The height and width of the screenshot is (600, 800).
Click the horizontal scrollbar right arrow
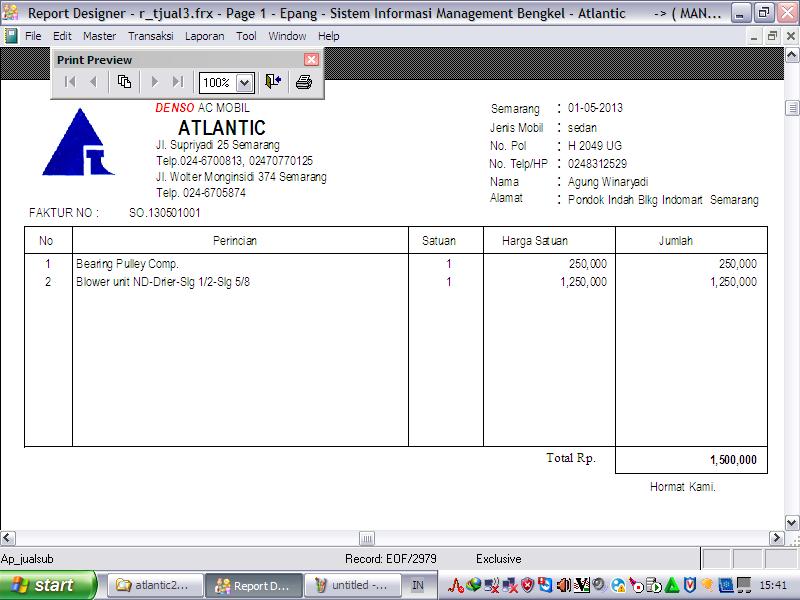pyautogui.click(x=776, y=538)
